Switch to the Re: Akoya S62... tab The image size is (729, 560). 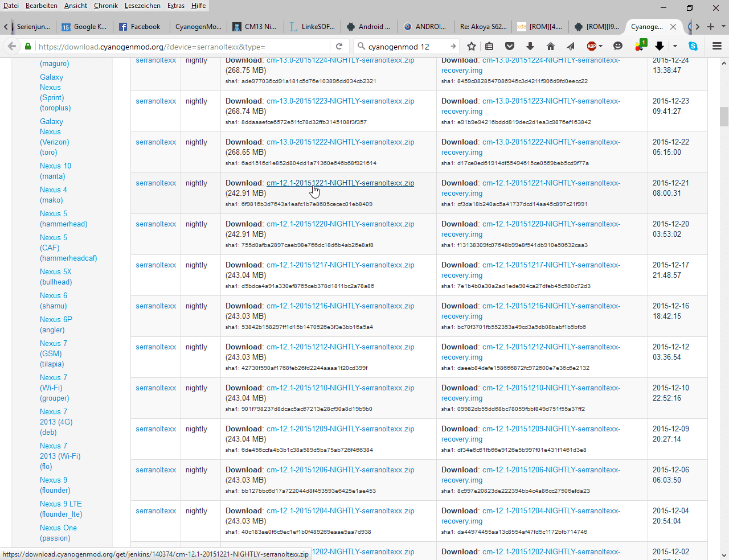point(482,27)
